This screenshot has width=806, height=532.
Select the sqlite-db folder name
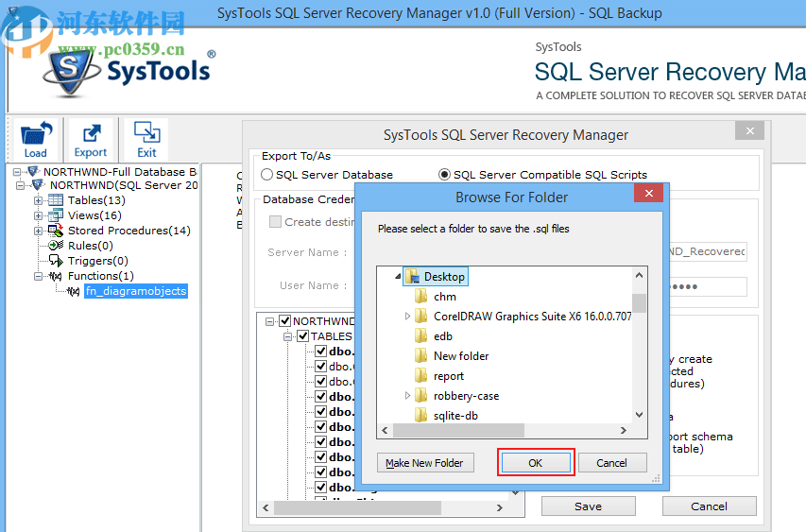point(455,416)
